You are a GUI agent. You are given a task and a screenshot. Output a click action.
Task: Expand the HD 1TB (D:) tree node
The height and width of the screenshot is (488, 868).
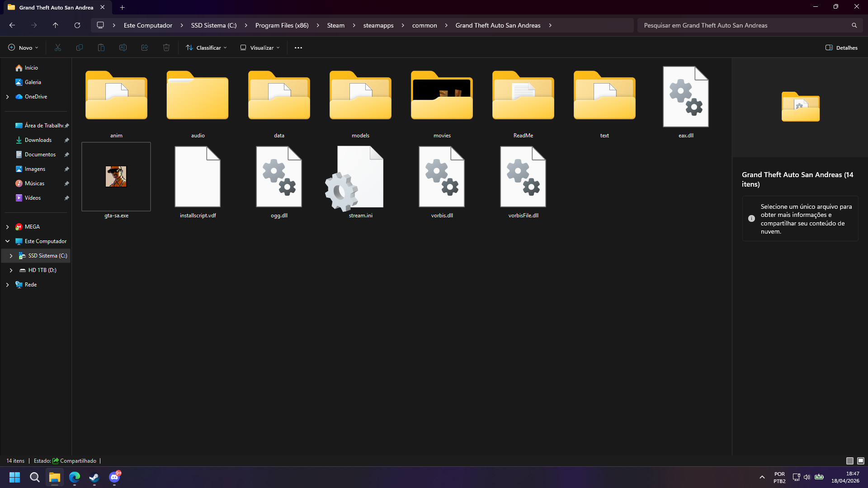(x=11, y=270)
